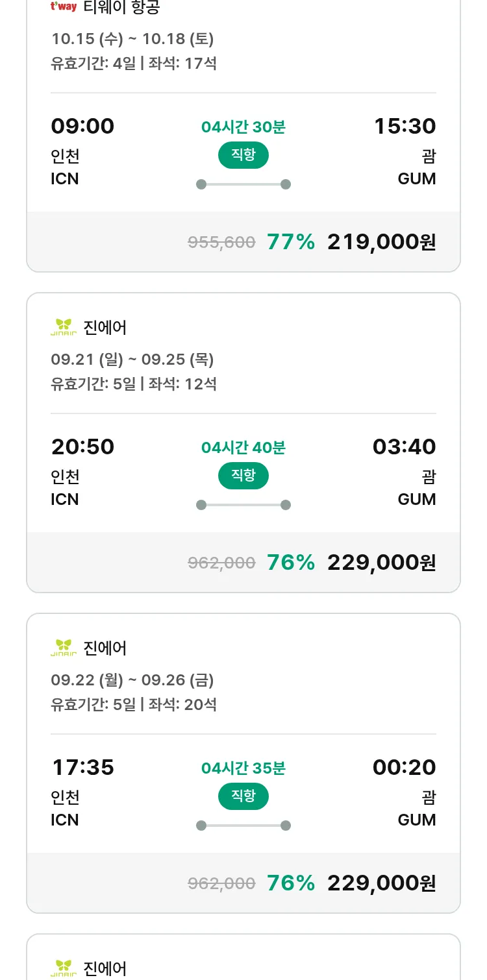Screen dimensions: 487x980
Task: Click Jin Air logo on 09.22 flight
Action: click(64, 648)
